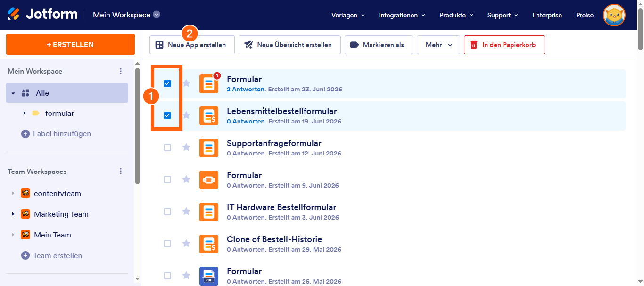Click Neue Übersicht erstellen

pos(289,45)
